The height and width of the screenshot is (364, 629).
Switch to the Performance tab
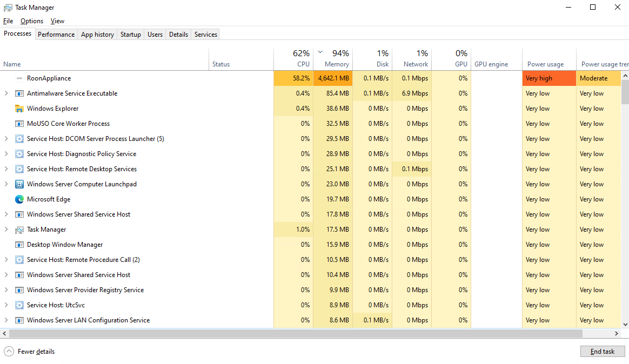coord(56,35)
